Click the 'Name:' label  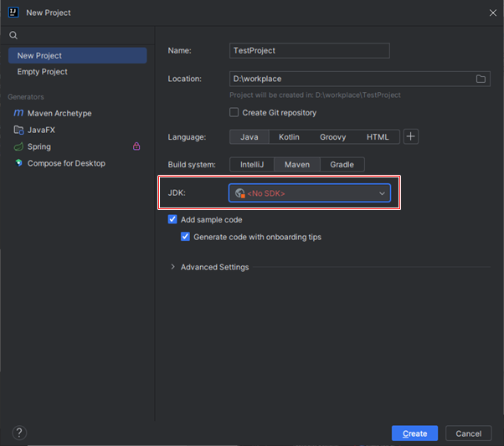[x=179, y=50]
